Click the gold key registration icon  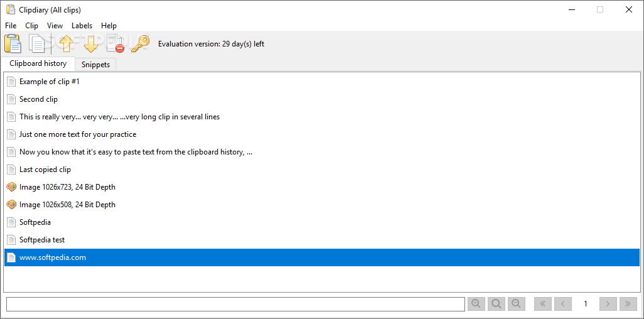[140, 43]
